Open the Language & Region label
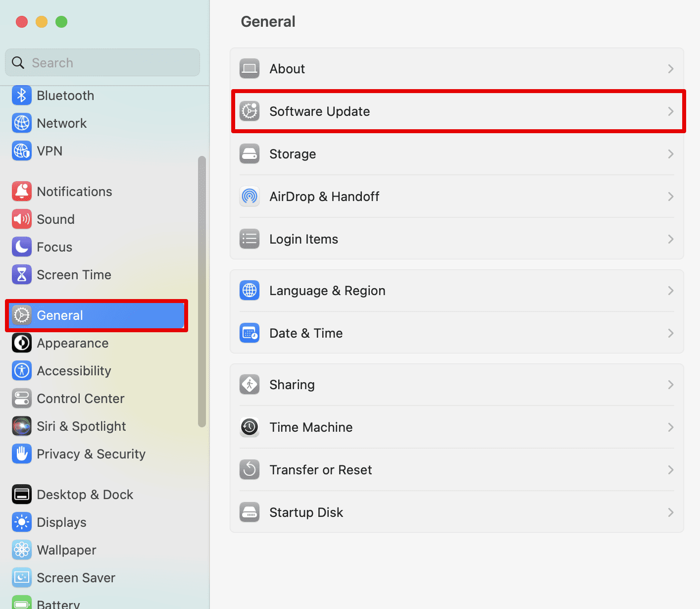Screen dimensions: 700x609 [327, 291]
